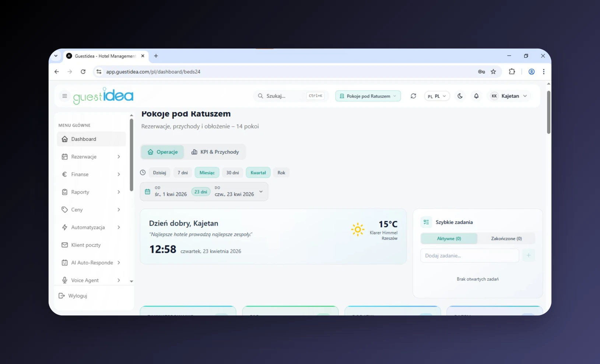This screenshot has width=600, height=364.
Task: Click the Raporty clipboard icon
Action: point(64,192)
